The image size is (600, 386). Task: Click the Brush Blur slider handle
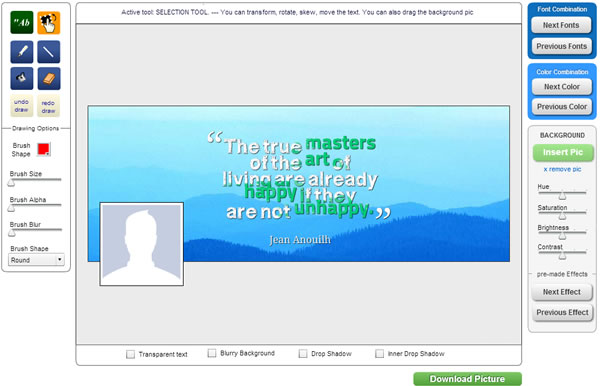[12, 233]
